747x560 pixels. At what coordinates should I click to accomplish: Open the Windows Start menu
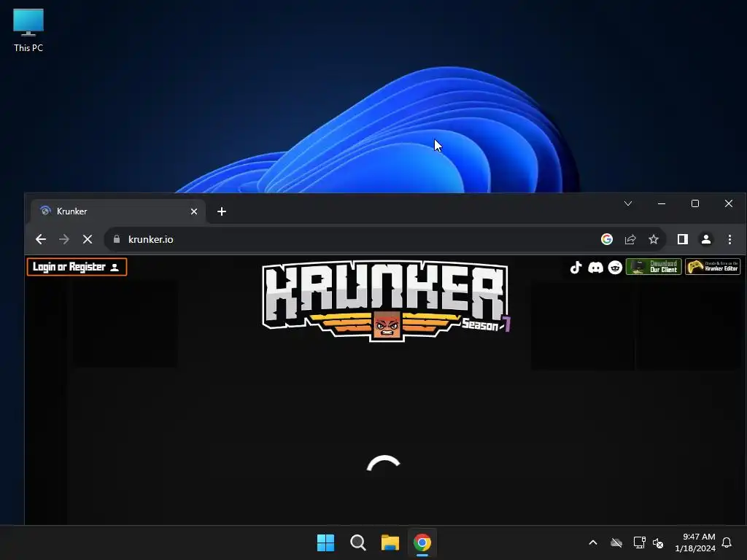tap(326, 542)
